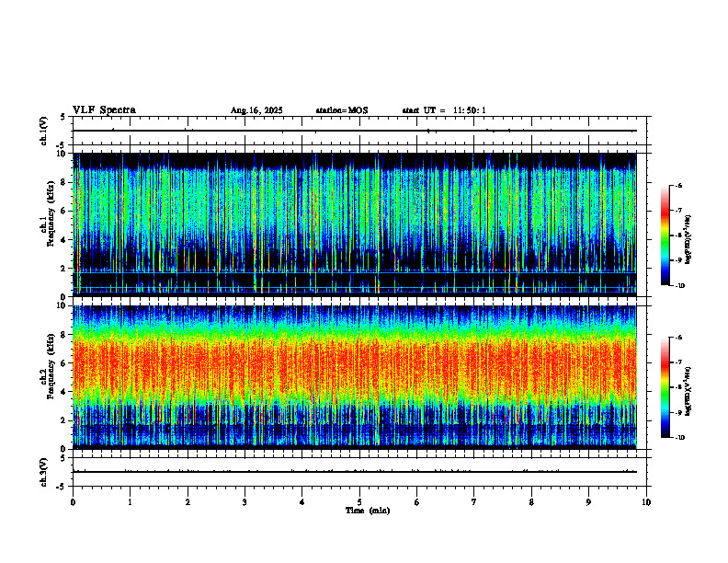This screenshot has width=728, height=563.
Task: Click the "Time (min)" axis label
Action: [x=368, y=511]
